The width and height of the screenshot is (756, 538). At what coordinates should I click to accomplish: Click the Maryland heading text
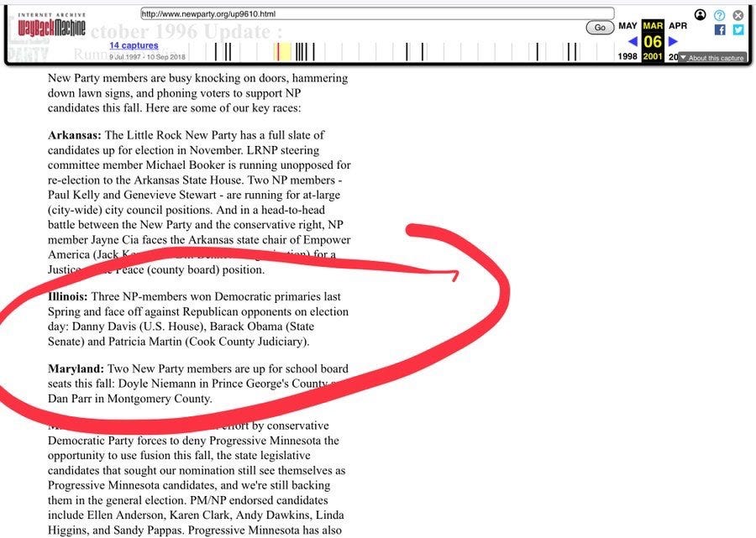(x=76, y=368)
